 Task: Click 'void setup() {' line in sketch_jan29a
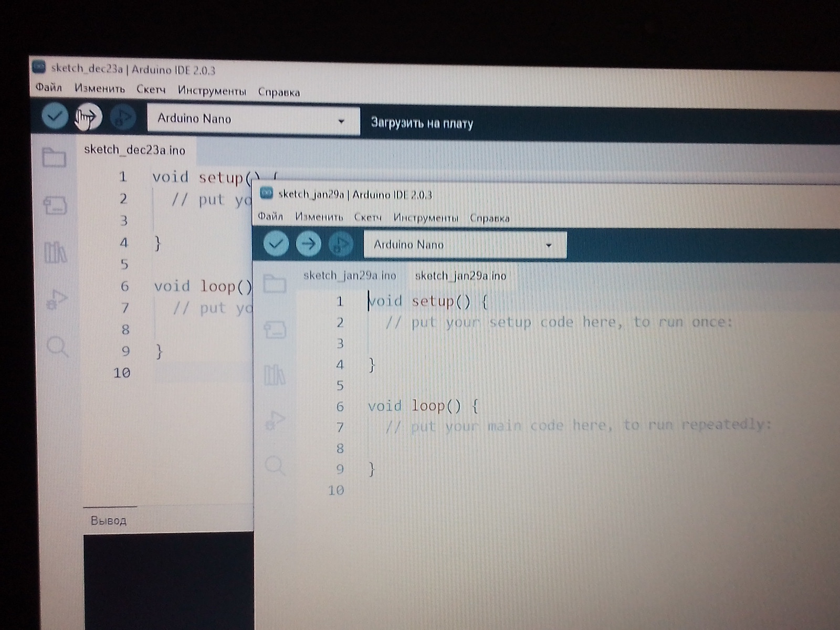(428, 301)
